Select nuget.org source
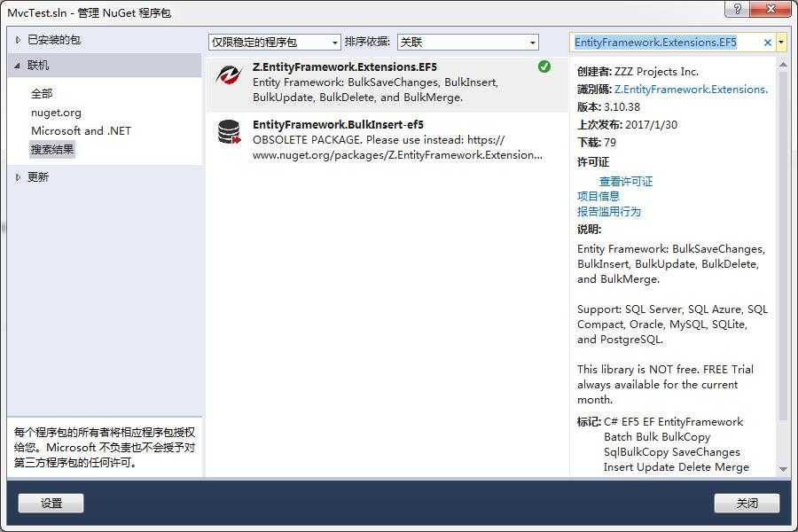This screenshot has width=798, height=532. [56, 113]
